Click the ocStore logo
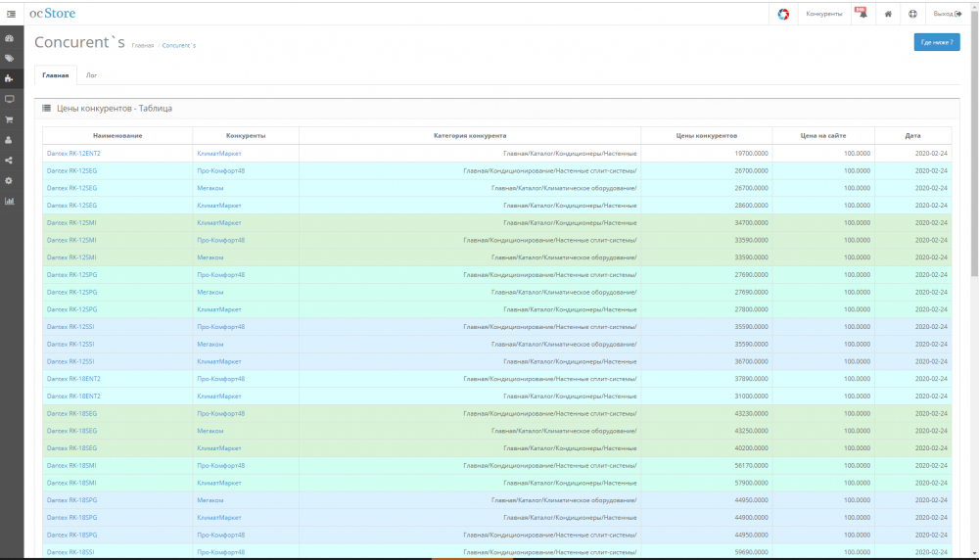The height and width of the screenshot is (560, 979). 53,13
